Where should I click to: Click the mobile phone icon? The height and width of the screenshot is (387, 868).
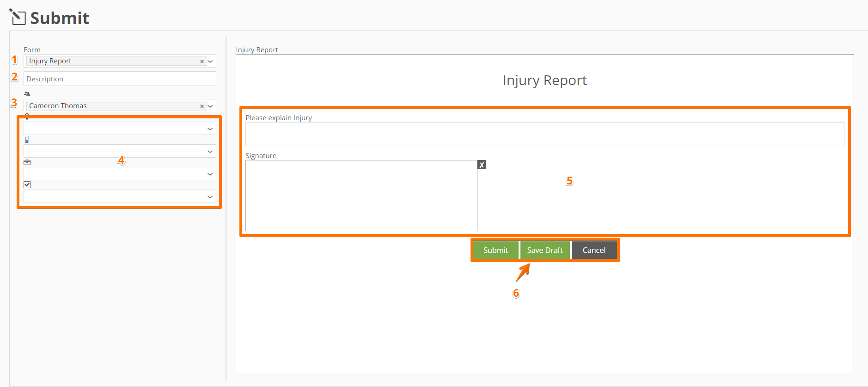coord(27,140)
